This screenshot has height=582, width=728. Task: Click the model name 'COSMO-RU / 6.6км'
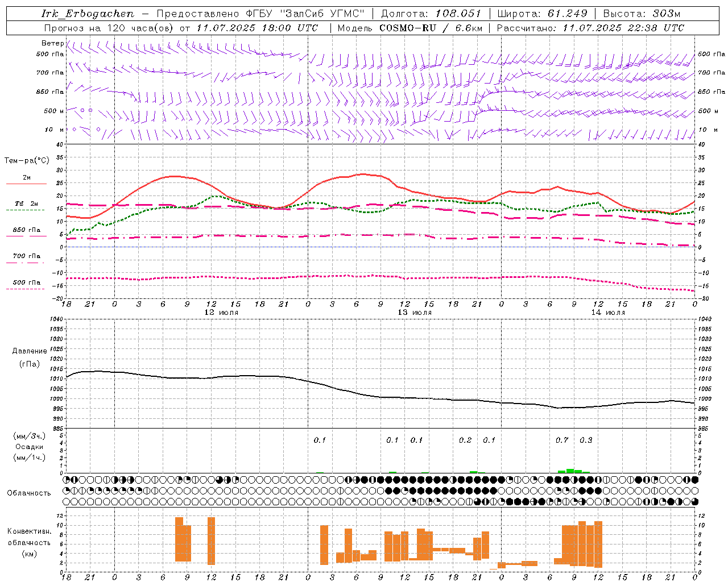tap(431, 28)
